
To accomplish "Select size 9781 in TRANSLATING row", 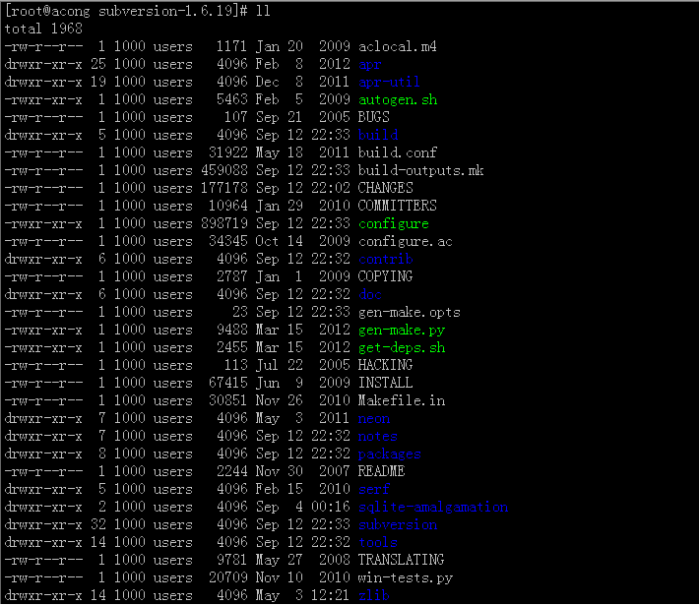I will coord(232,560).
